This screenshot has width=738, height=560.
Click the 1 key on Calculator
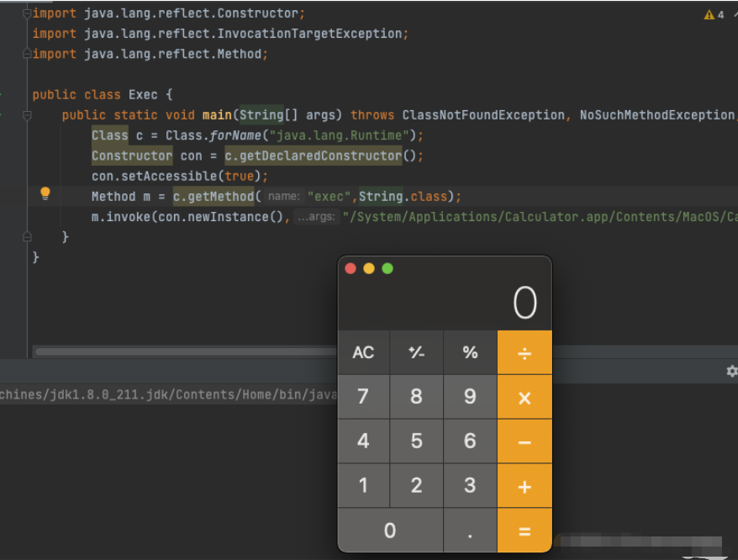pos(363,485)
